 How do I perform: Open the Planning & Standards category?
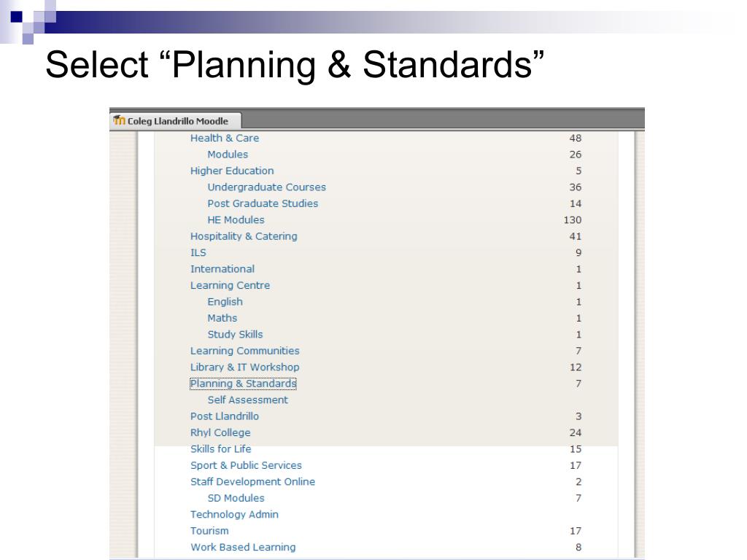(243, 384)
